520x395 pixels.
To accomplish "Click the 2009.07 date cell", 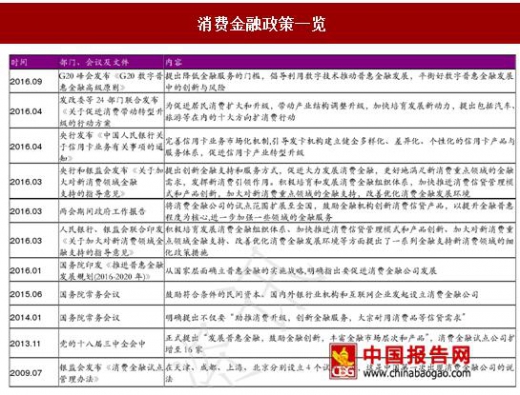I will (34, 372).
